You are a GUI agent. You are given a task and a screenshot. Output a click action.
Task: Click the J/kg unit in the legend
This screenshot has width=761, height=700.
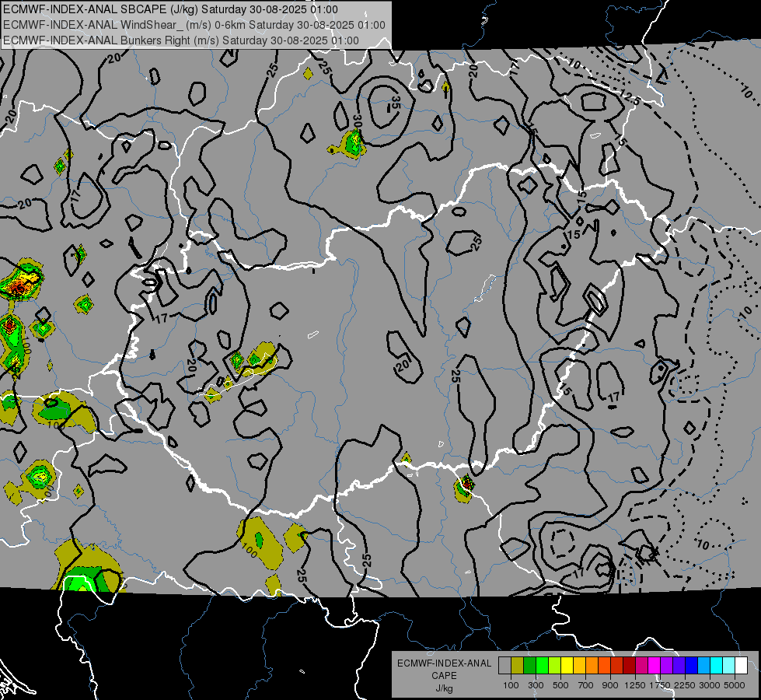point(444,689)
